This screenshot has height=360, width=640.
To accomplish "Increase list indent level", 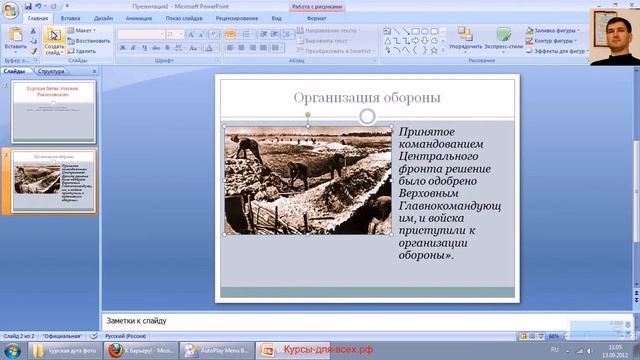I will pyautogui.click(x=275, y=35).
